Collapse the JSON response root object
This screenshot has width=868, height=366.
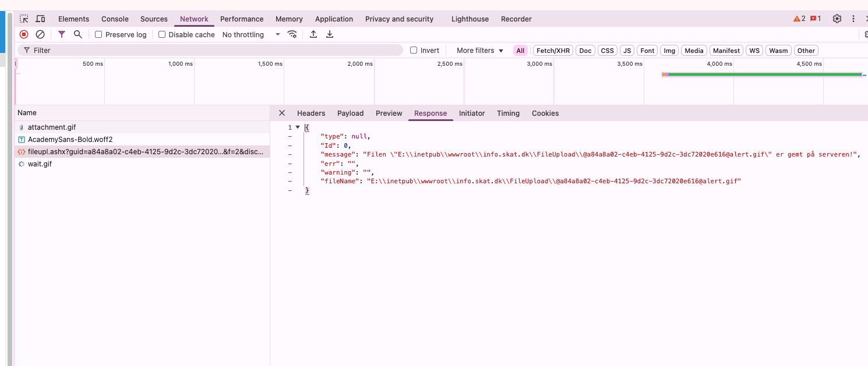(298, 127)
